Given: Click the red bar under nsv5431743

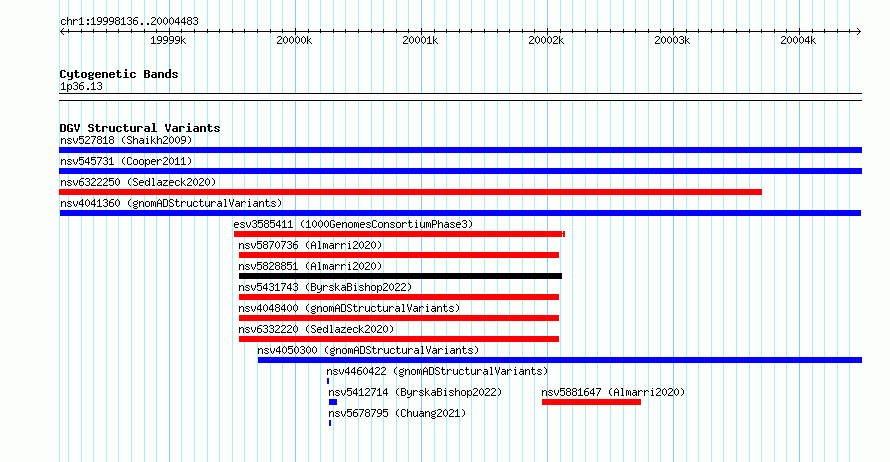Looking at the screenshot, I should point(399,297).
